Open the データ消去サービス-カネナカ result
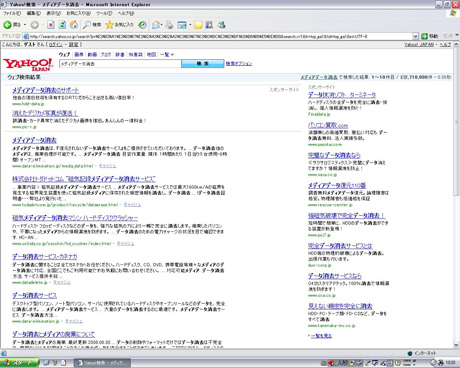 (x=45, y=257)
